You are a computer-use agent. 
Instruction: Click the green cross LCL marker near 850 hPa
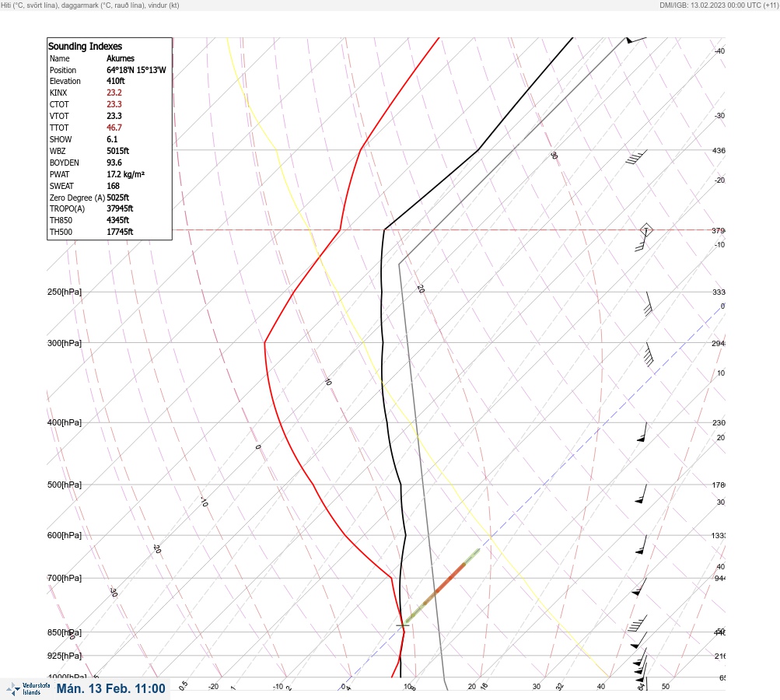click(403, 625)
